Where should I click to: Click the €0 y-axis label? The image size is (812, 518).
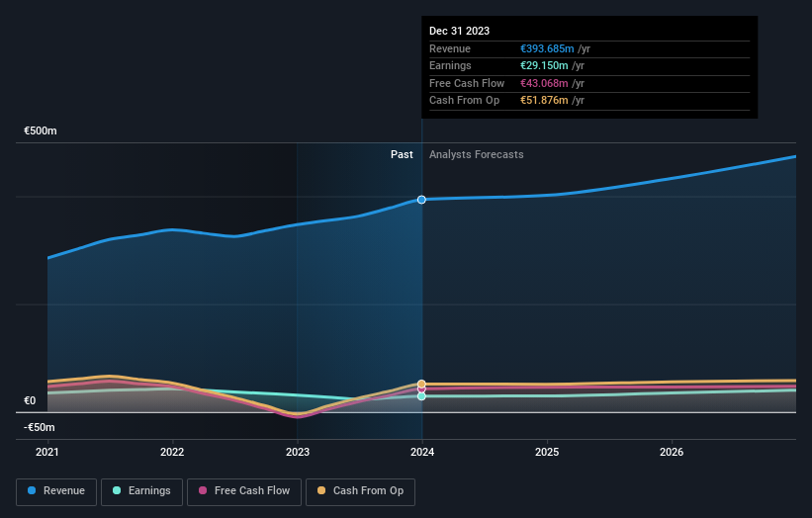point(30,400)
